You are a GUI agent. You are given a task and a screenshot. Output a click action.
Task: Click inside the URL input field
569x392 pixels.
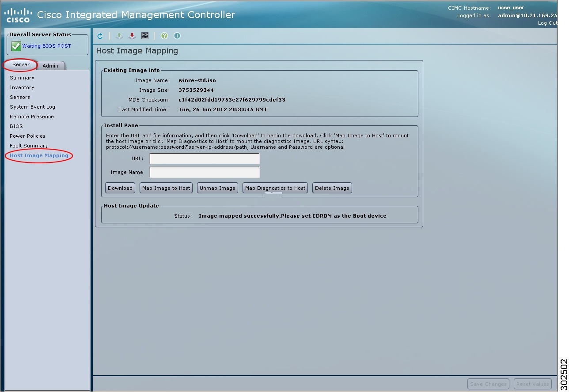(205, 158)
